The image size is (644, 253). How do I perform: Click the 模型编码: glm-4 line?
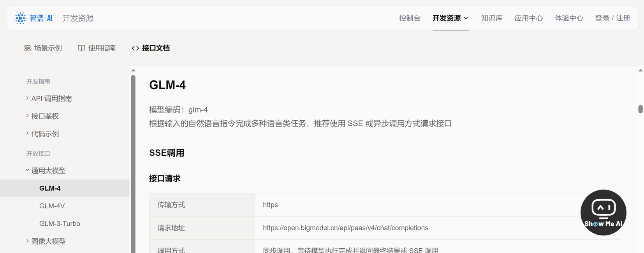[178, 110]
